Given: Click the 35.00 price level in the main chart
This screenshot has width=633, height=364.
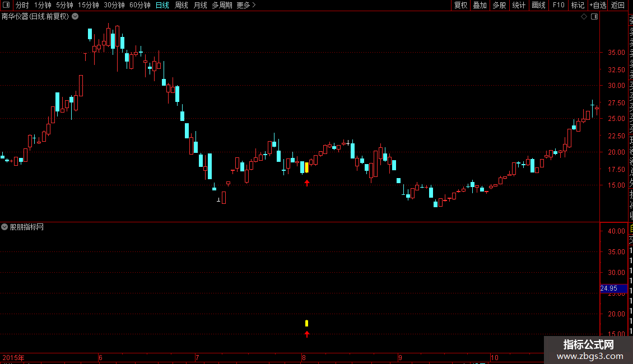Looking at the screenshot, I should click(616, 53).
